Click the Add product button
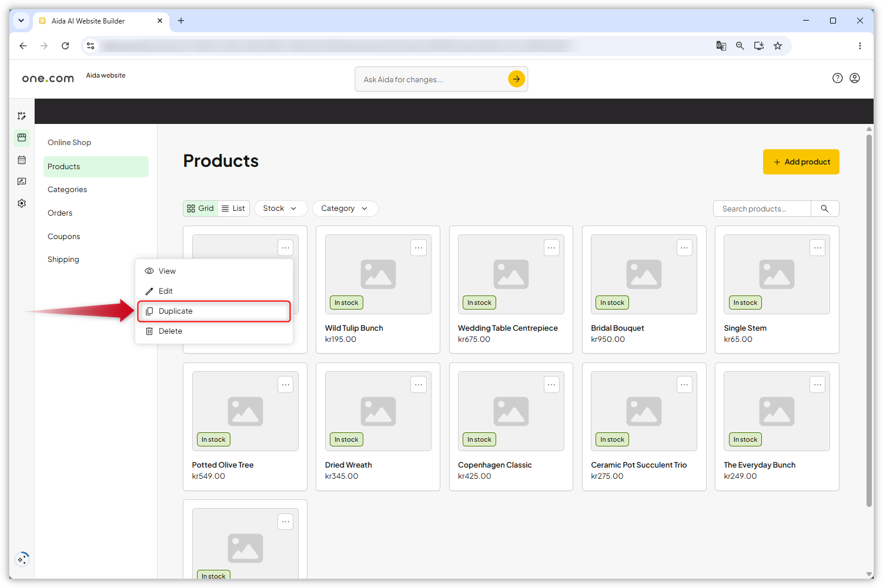883x588 pixels. coord(801,162)
